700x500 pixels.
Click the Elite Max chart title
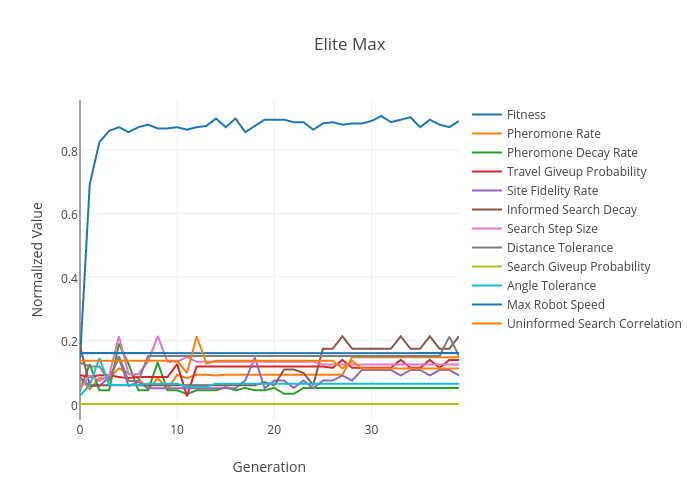pos(349,45)
